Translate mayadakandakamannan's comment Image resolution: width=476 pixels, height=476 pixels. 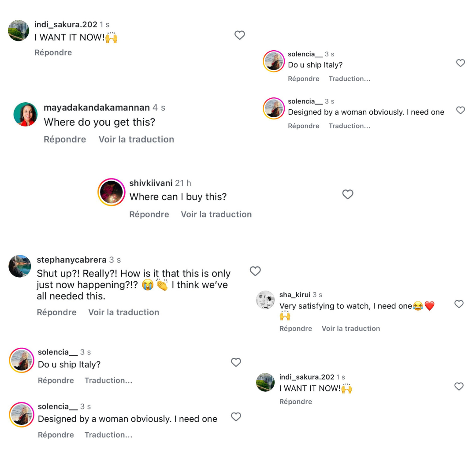[x=136, y=139]
